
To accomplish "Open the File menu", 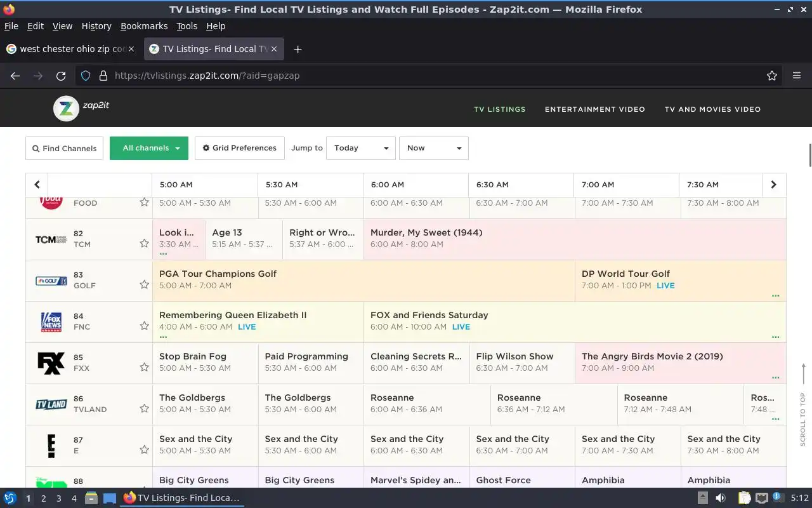I will click(x=11, y=26).
